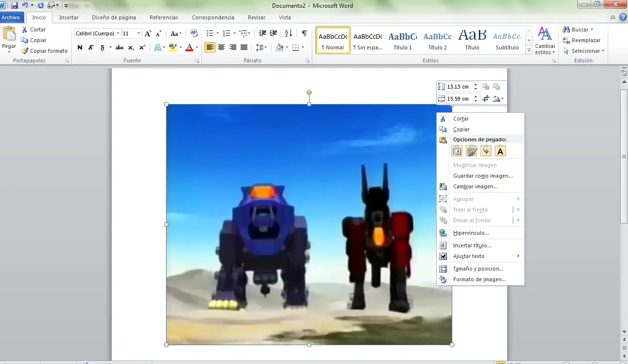
Task: Click Copiar formato (Format Painter)
Action: (x=45, y=51)
